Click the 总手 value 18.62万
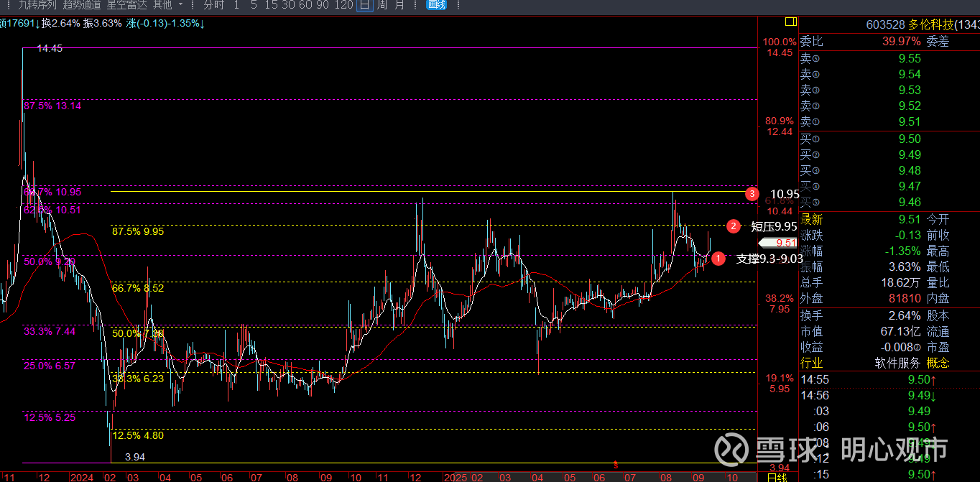 pos(901,283)
